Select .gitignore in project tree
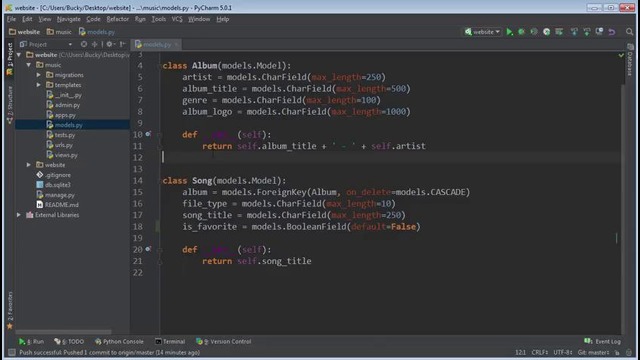This screenshot has width=640, height=360. [53, 175]
